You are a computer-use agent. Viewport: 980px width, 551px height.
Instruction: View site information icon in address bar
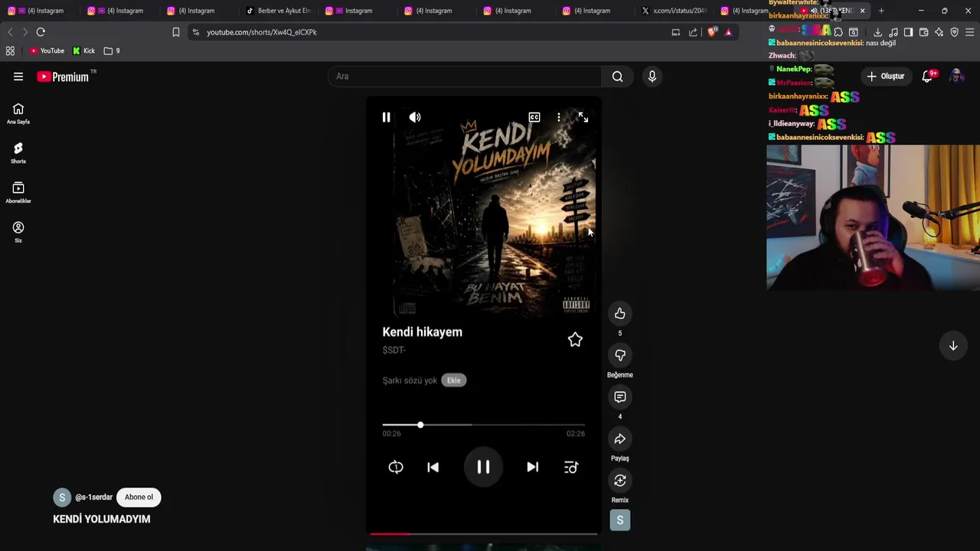pos(196,32)
